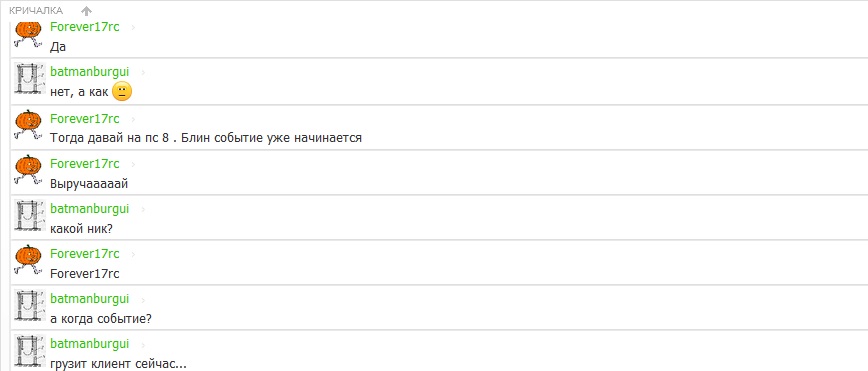The width and height of the screenshot is (868, 371).
Task: Expand chevron next to Forever17rc above 'Да'
Action: (132, 28)
